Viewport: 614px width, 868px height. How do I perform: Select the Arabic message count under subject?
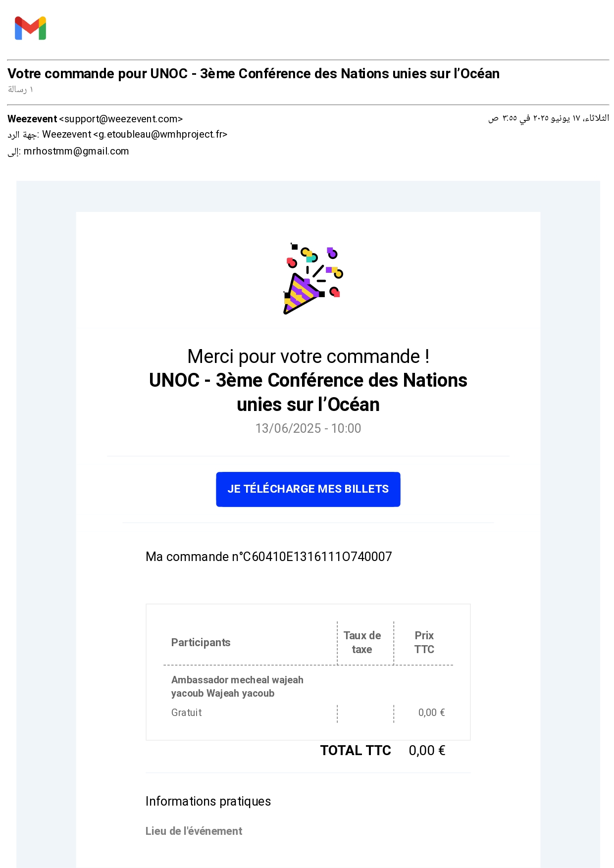(20, 90)
